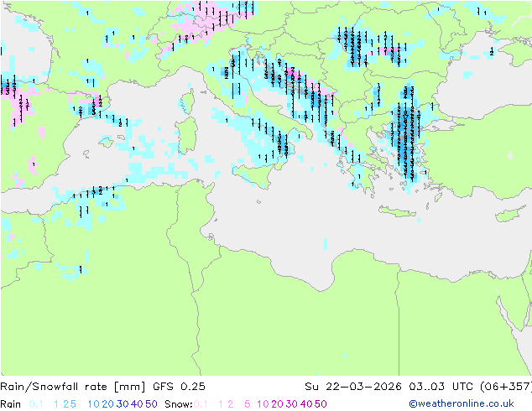This screenshot has height=411, width=532.
Task: Click the 'GFS 0.25' model label
Action: [179, 387]
